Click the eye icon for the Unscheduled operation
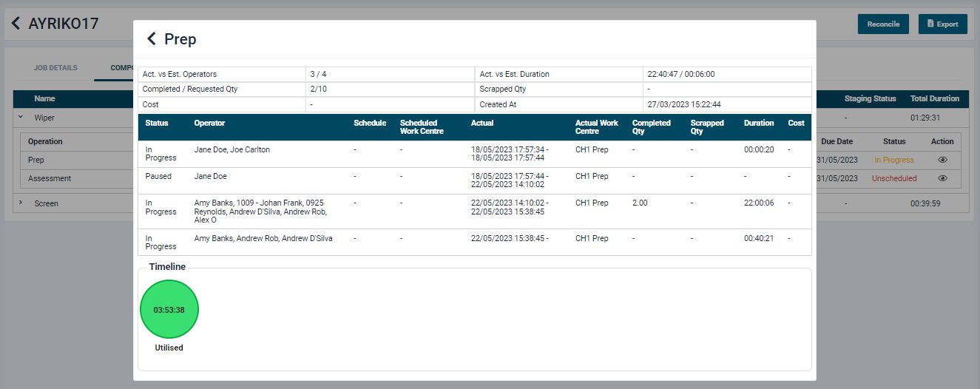The width and height of the screenshot is (980, 389). (x=942, y=178)
